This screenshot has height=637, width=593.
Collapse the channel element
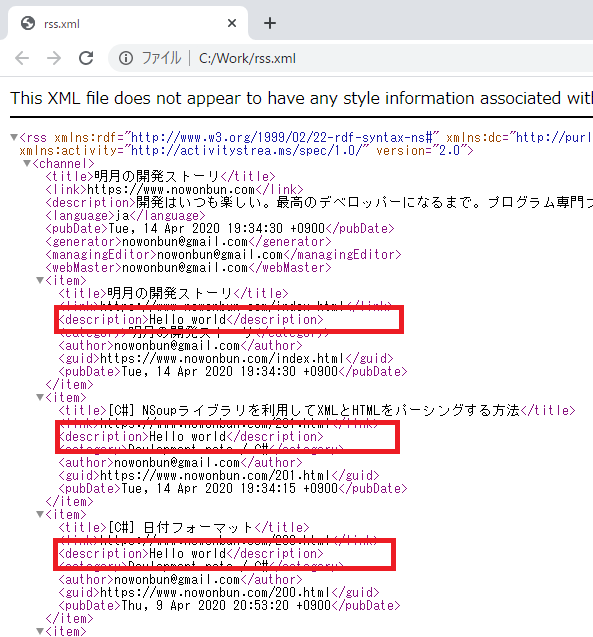coord(27,163)
